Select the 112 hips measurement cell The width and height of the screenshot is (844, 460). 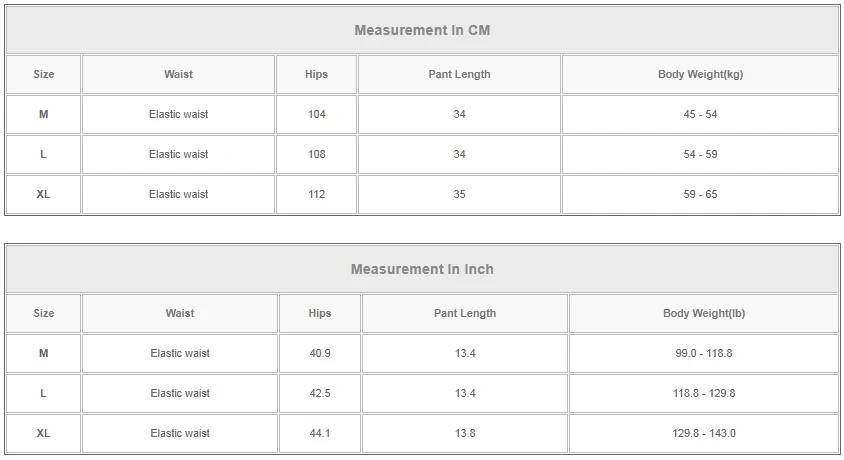(316, 194)
